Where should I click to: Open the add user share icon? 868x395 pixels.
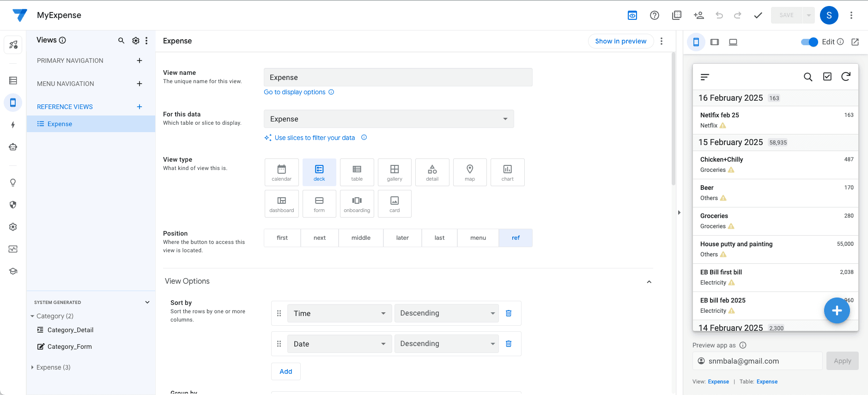tap(699, 15)
